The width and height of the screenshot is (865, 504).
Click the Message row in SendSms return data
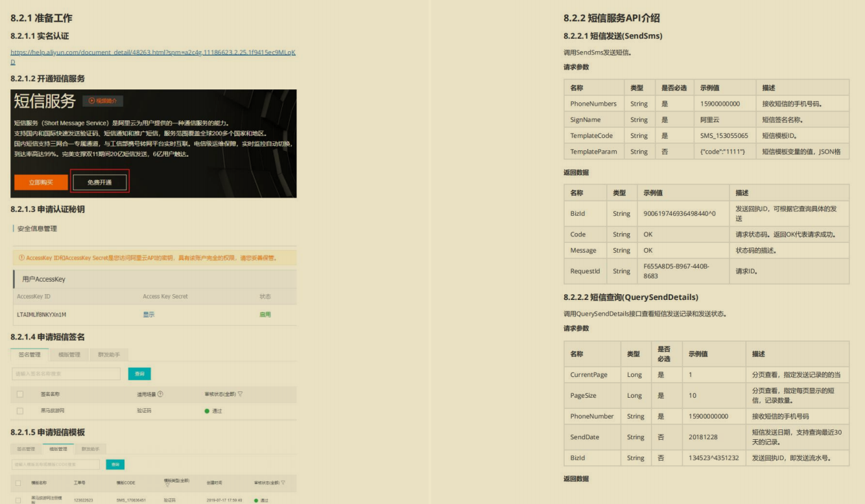pos(706,250)
